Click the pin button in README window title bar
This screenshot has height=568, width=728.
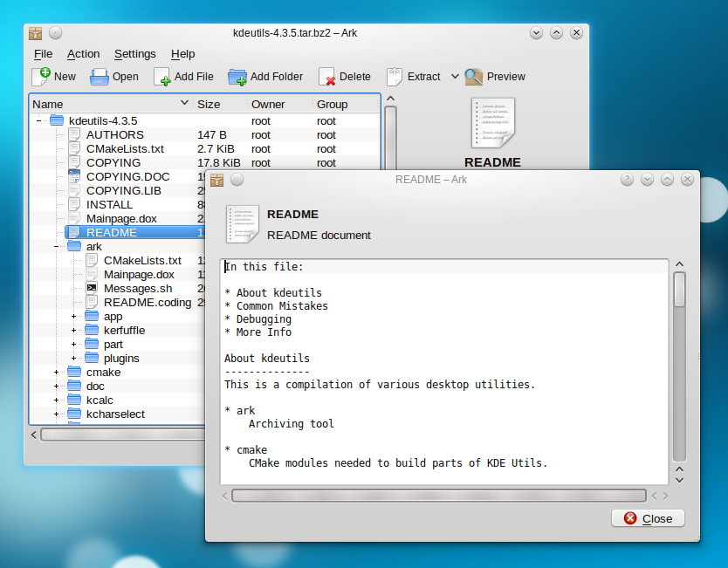click(237, 180)
